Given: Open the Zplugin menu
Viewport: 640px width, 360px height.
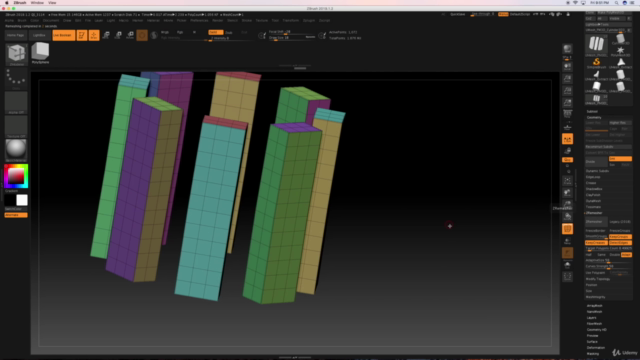Looking at the screenshot, I should pos(309,20).
